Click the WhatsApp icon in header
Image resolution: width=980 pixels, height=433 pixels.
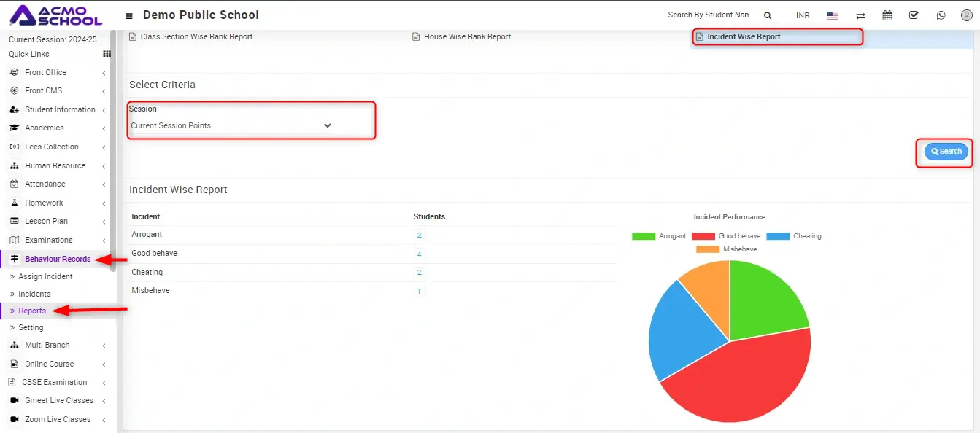tap(941, 15)
